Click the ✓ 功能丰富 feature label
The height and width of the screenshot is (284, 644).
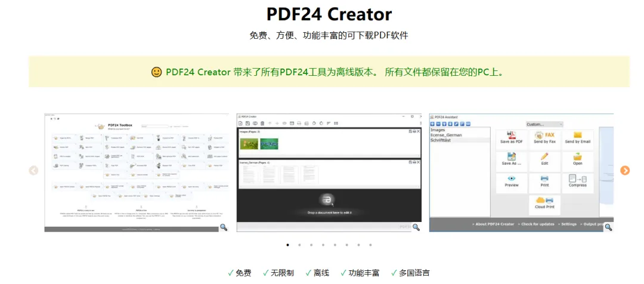360,273
